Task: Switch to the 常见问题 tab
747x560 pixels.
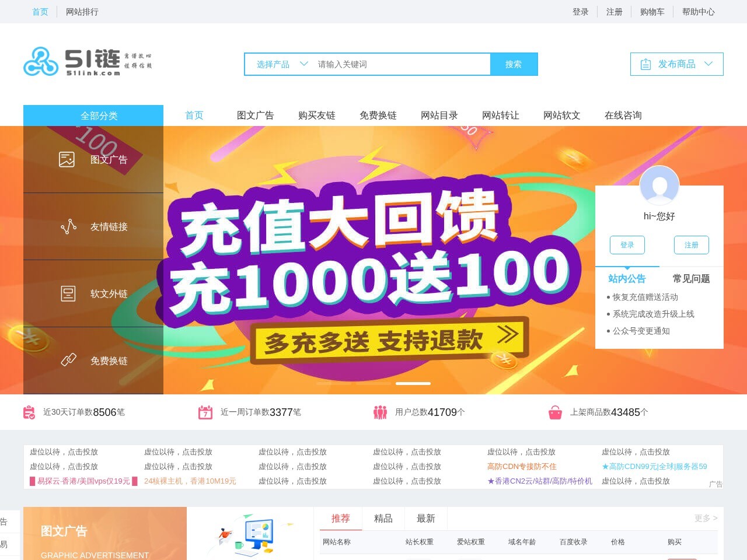Action: (x=692, y=279)
